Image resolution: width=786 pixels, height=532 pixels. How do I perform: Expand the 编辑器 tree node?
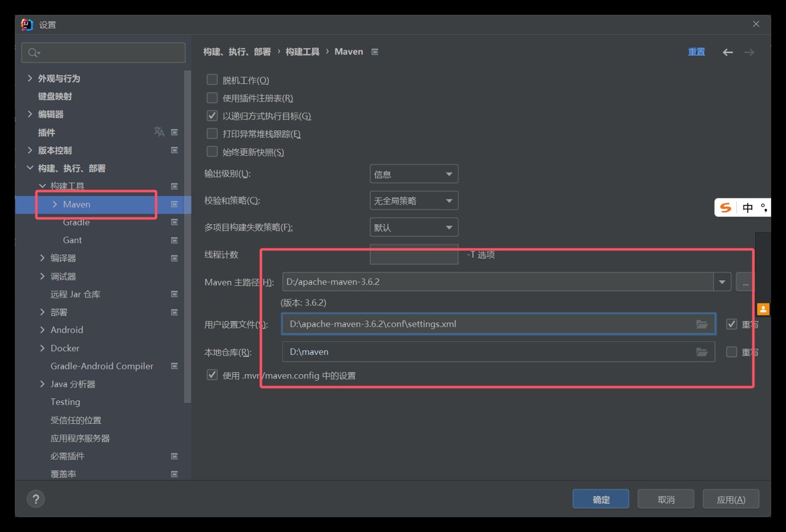[29, 114]
